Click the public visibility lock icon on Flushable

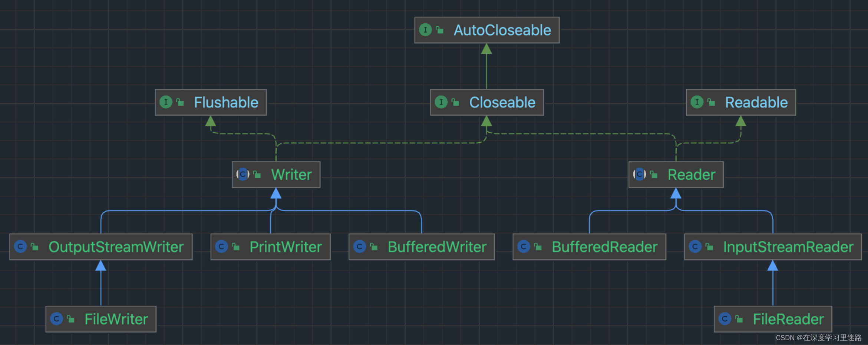[x=180, y=102]
